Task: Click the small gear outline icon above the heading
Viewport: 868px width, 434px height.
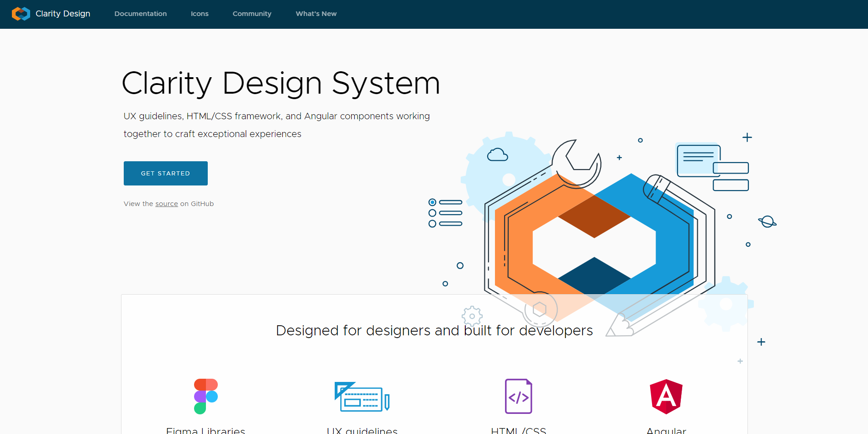Action: (x=472, y=316)
